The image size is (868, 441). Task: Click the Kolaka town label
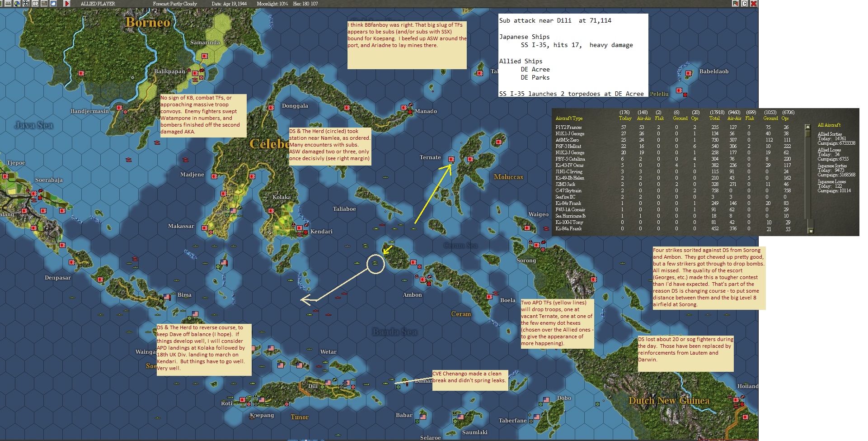(282, 197)
